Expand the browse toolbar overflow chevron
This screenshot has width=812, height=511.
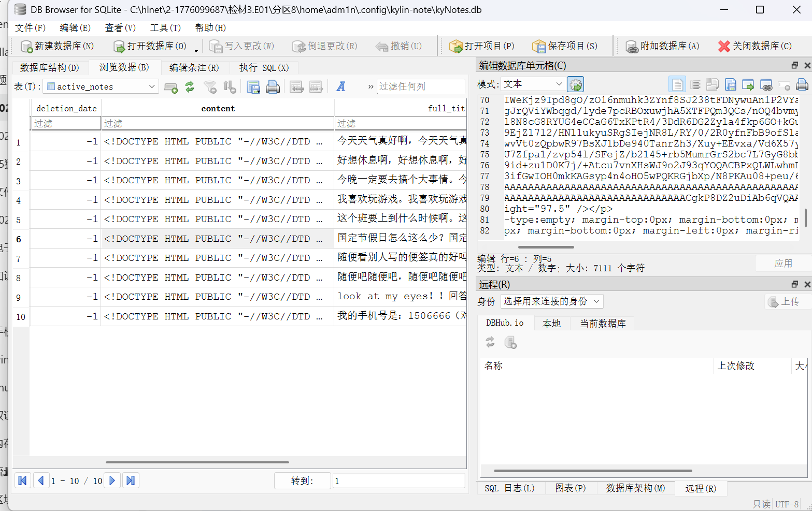click(371, 87)
